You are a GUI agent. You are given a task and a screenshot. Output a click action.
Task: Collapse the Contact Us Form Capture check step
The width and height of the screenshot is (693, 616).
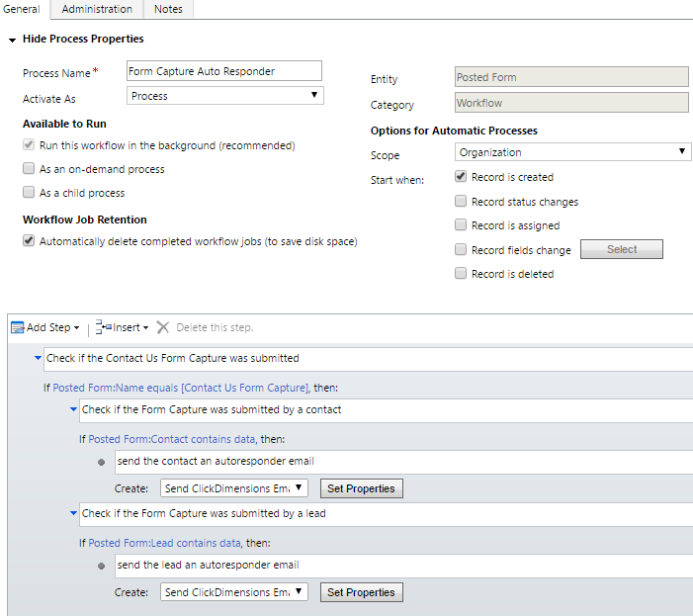(38, 358)
